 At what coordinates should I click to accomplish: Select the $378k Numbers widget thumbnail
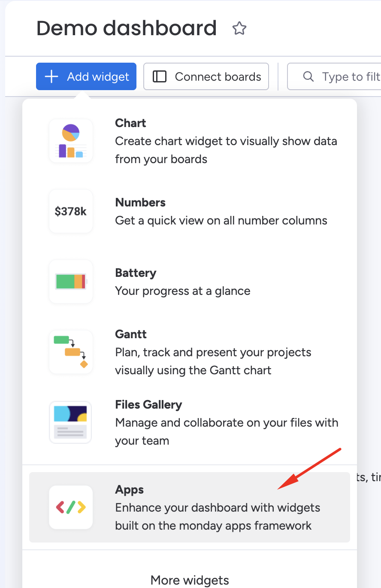71,211
